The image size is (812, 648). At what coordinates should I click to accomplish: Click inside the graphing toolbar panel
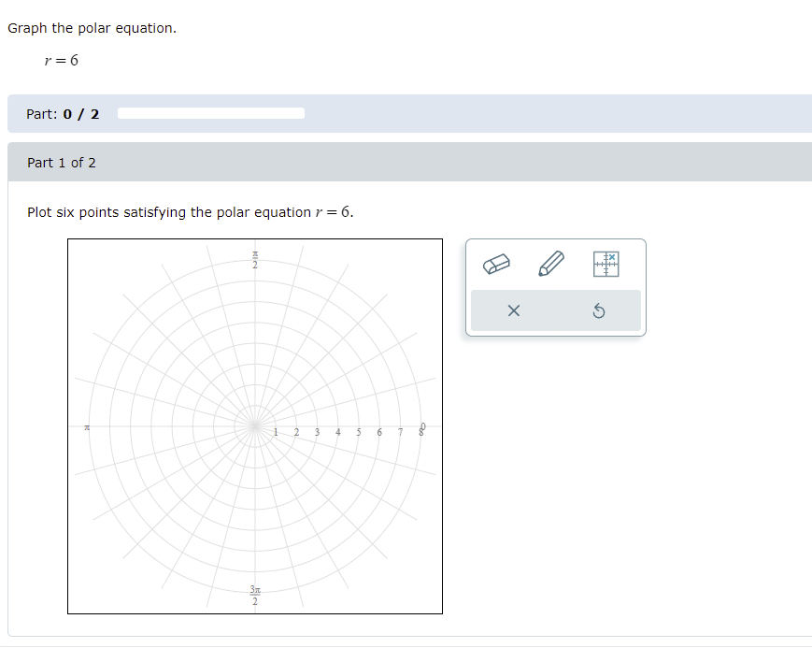[555, 287]
